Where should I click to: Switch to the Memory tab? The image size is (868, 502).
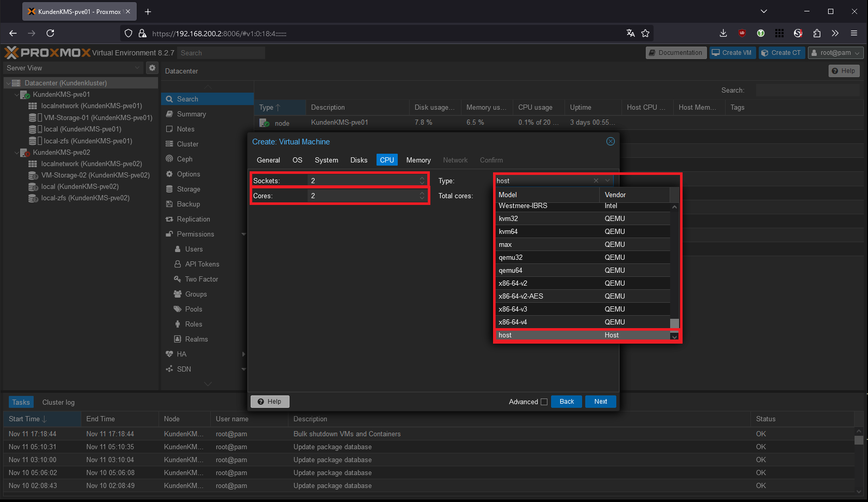pyautogui.click(x=418, y=160)
